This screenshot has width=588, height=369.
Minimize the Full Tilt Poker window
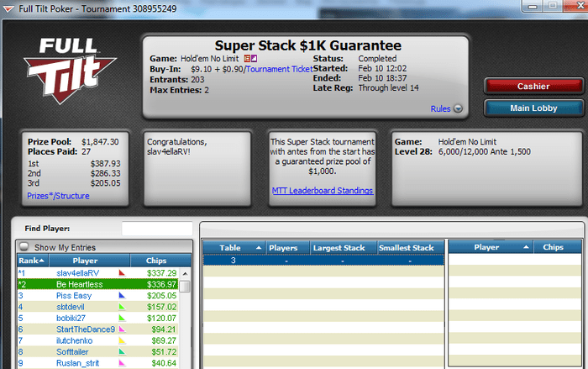[533, 6]
